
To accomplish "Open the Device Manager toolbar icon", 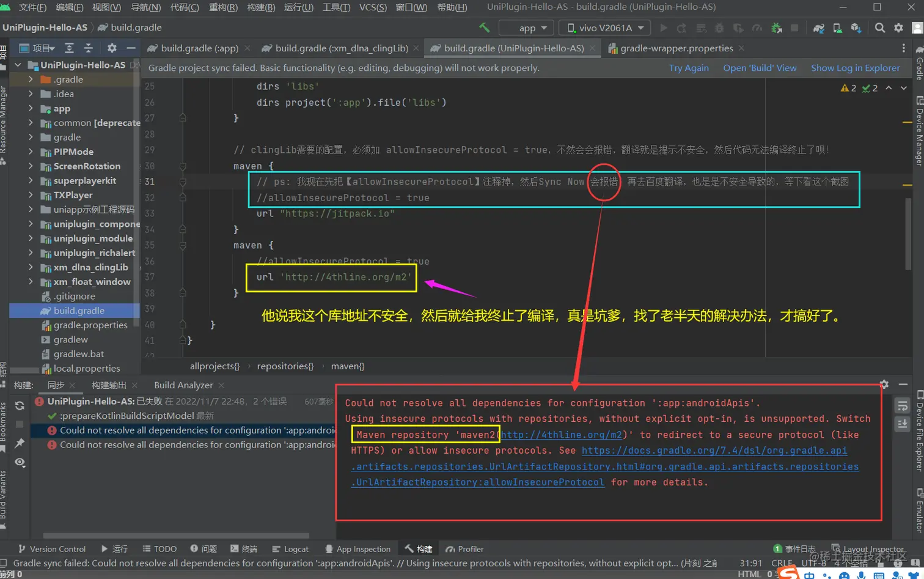I will [837, 28].
